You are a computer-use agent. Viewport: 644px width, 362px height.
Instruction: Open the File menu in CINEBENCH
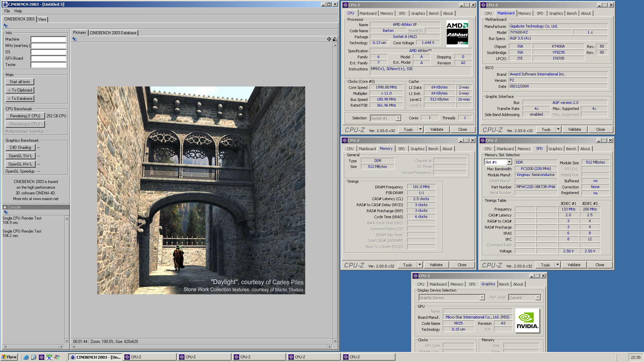tap(7, 11)
